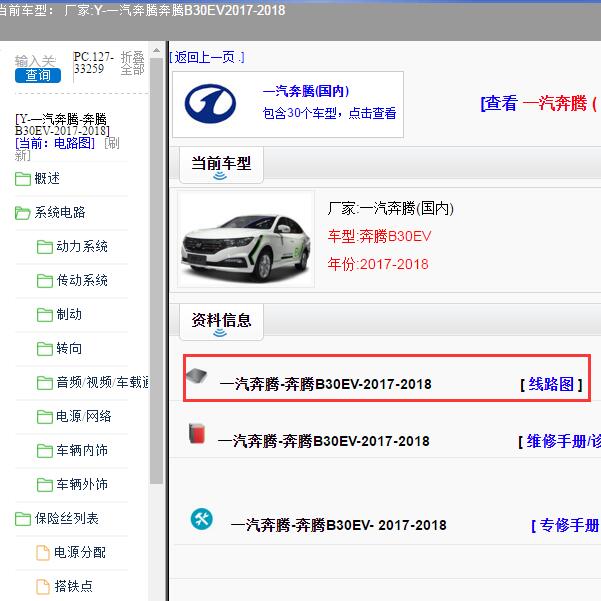
Task: Click the 输入关 keyword input field
Action: [x=35, y=61]
